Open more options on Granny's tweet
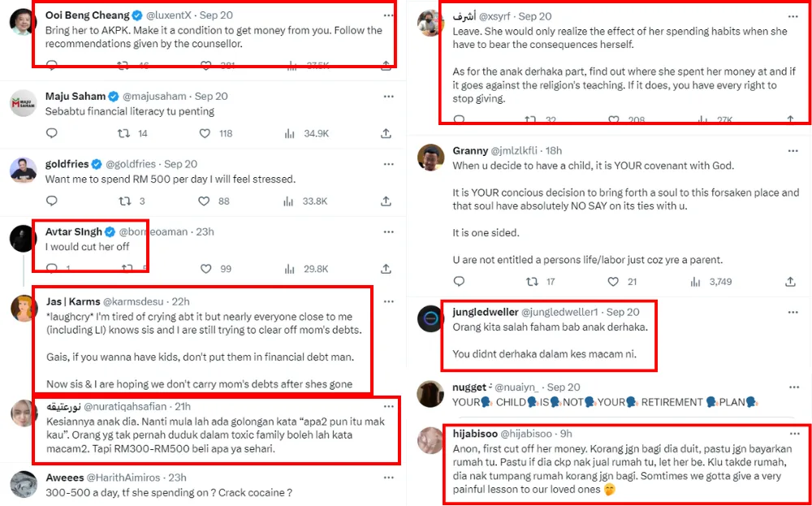 (792, 150)
